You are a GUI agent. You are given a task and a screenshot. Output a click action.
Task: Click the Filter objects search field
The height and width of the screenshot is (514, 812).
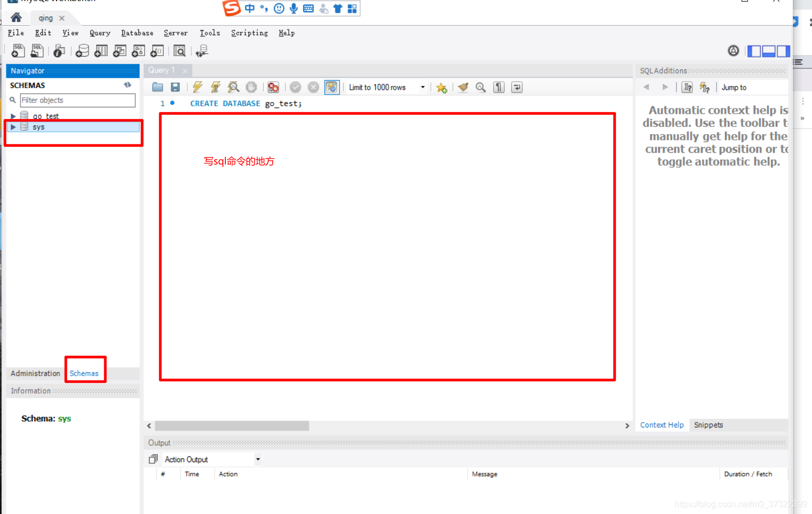[x=78, y=100]
